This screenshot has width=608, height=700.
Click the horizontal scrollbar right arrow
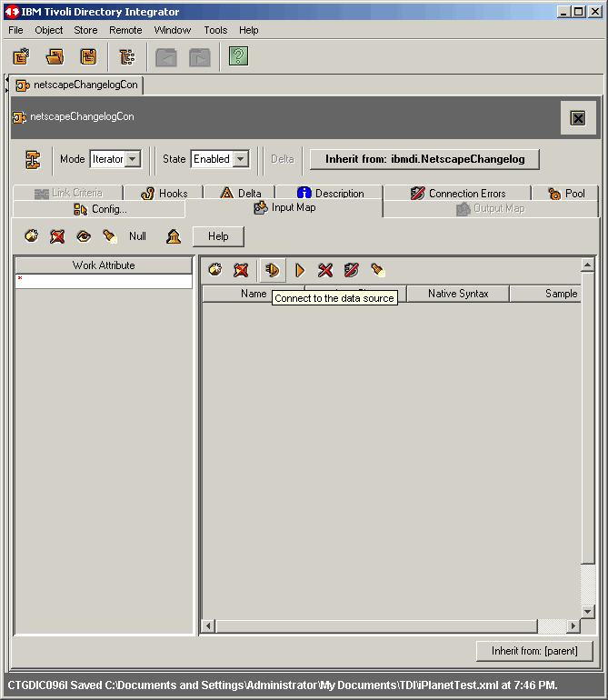point(573,626)
